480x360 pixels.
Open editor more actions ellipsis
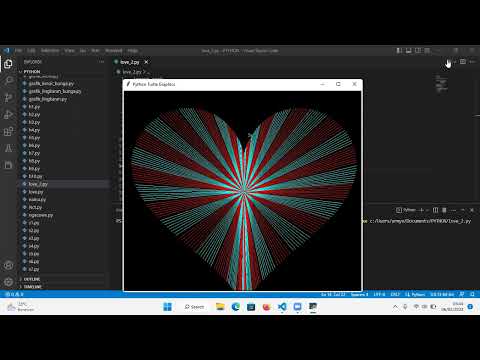pos(472,62)
